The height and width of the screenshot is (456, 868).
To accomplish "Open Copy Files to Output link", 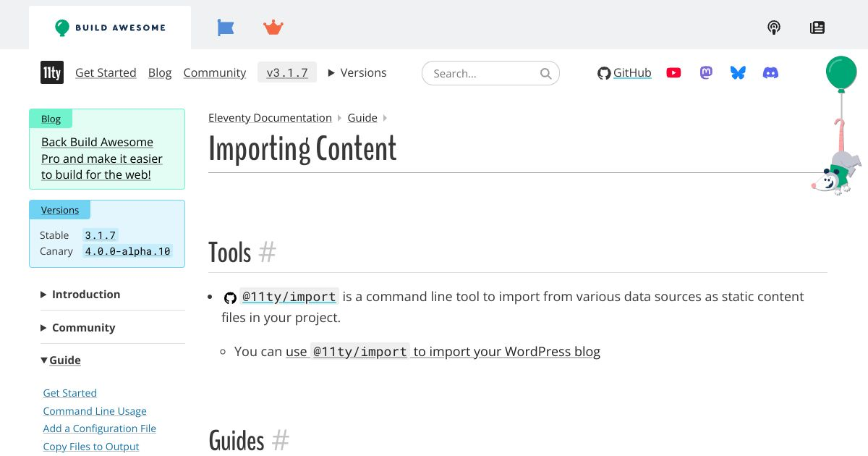I will [x=91, y=447].
